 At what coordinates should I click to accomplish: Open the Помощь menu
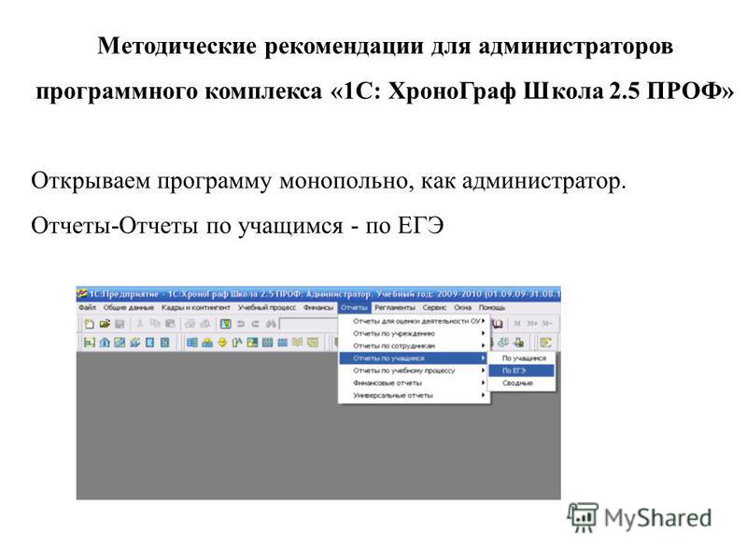click(492, 308)
